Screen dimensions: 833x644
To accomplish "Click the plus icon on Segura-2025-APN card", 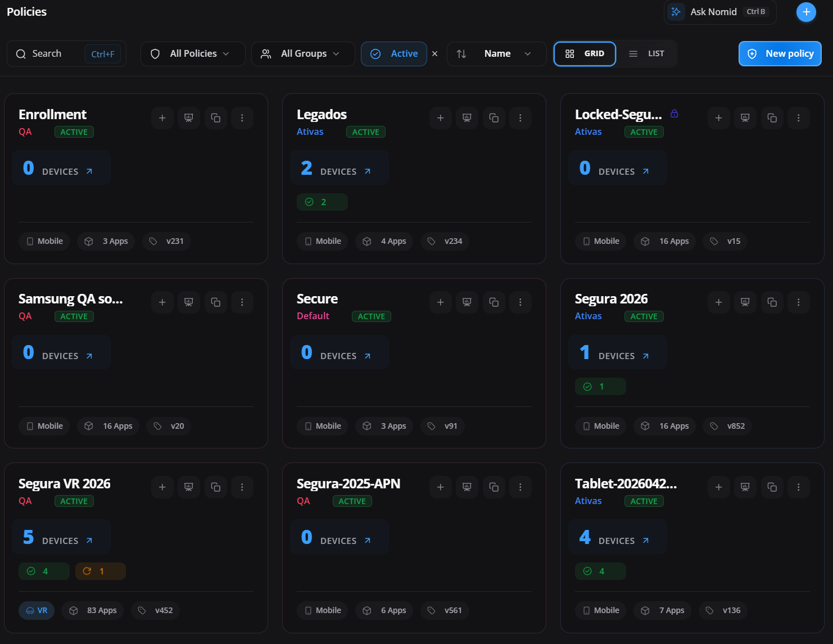I will (x=441, y=487).
